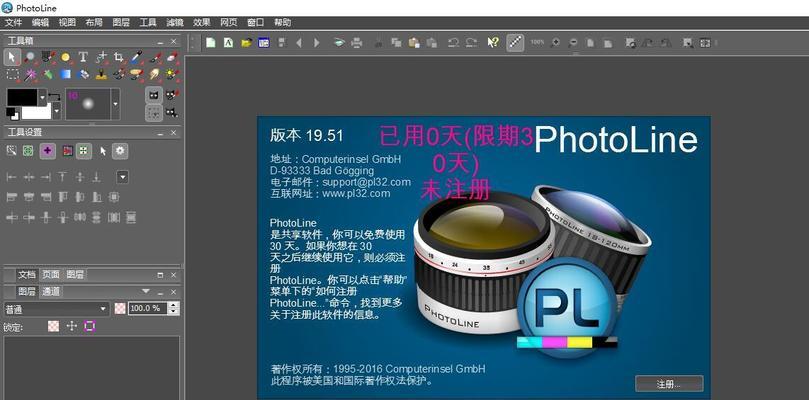Select the Crop tool in toolbox
The image size is (809, 400).
coord(119,57)
